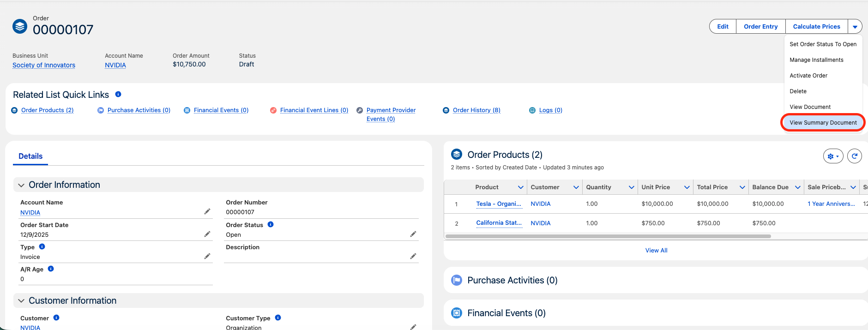Click the Order History quick link icon
Viewport: 868px width, 330px height.
446,110
